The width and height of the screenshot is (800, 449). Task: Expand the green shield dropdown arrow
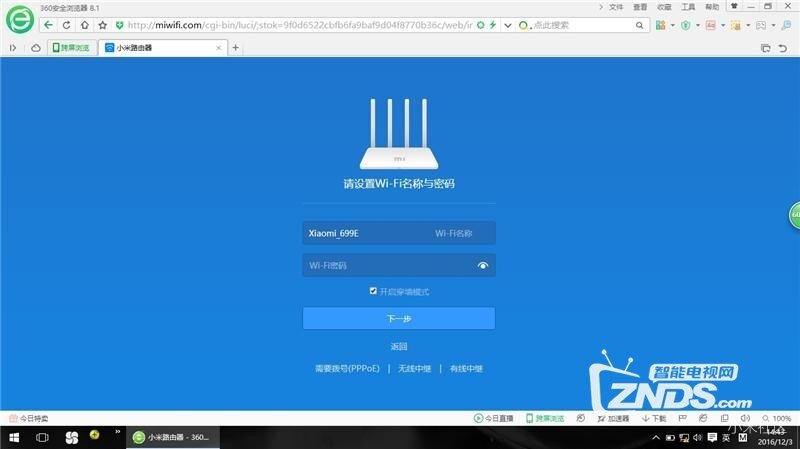(x=697, y=25)
